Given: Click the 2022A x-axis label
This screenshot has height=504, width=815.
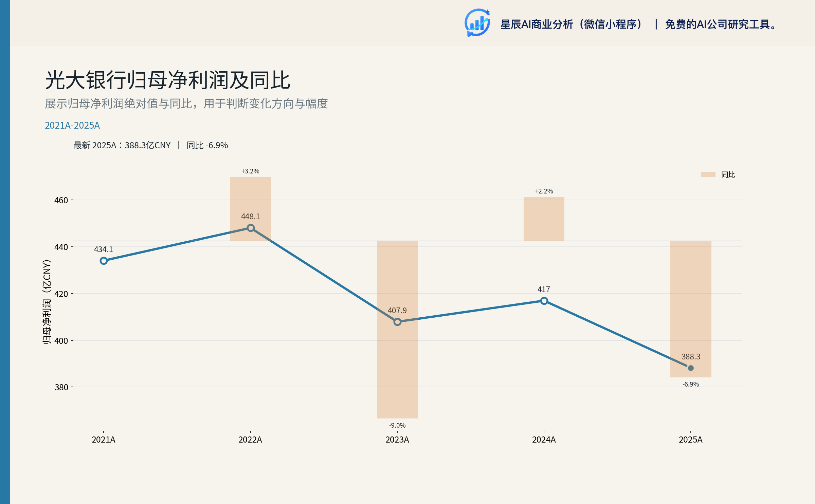Looking at the screenshot, I should (250, 440).
